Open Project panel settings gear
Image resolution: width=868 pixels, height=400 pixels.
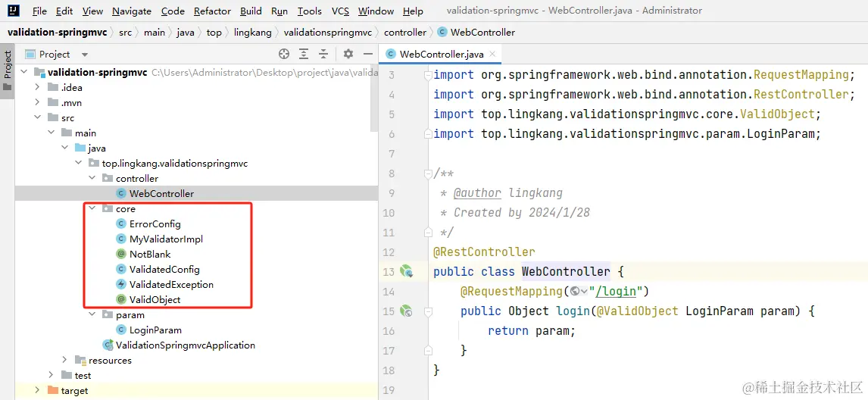tap(348, 54)
